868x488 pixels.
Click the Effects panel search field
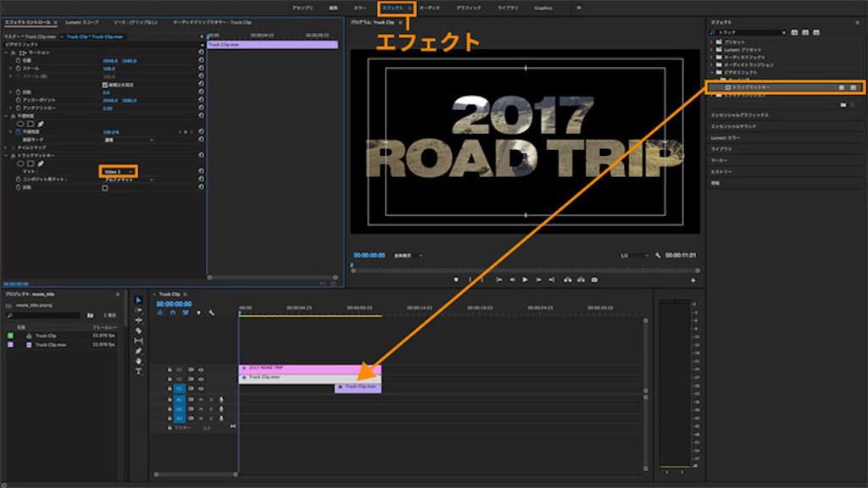pos(748,33)
